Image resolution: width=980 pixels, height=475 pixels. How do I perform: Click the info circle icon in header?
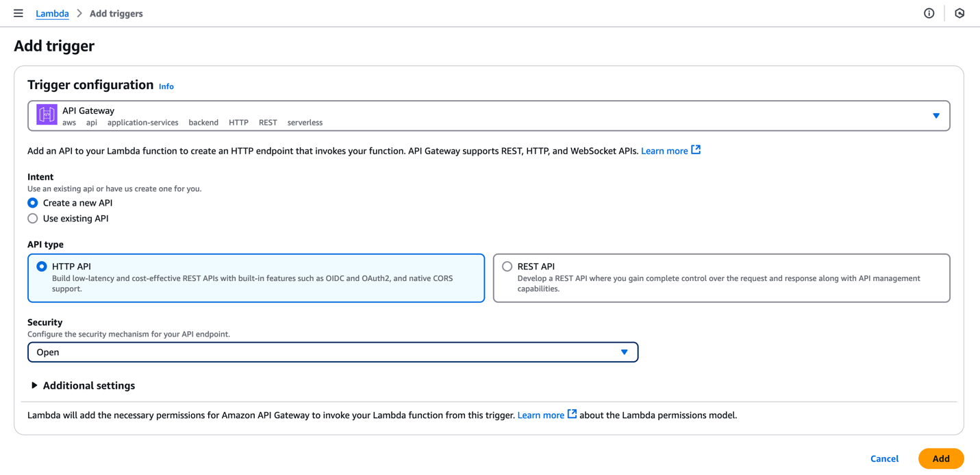coord(929,13)
